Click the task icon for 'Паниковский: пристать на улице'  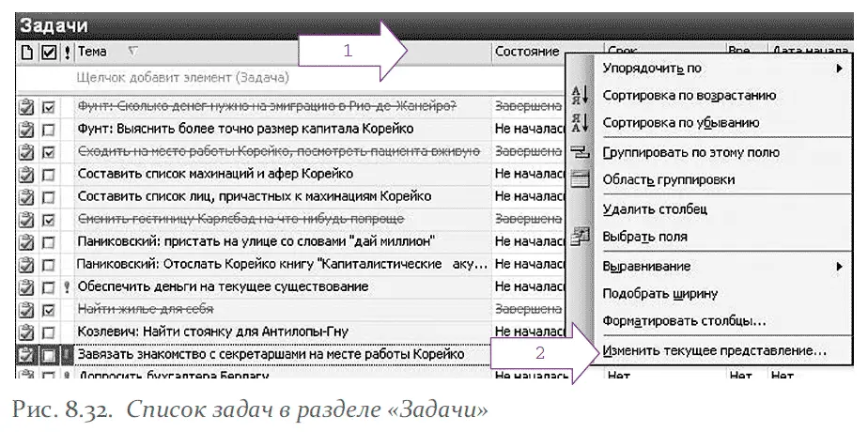[26, 241]
